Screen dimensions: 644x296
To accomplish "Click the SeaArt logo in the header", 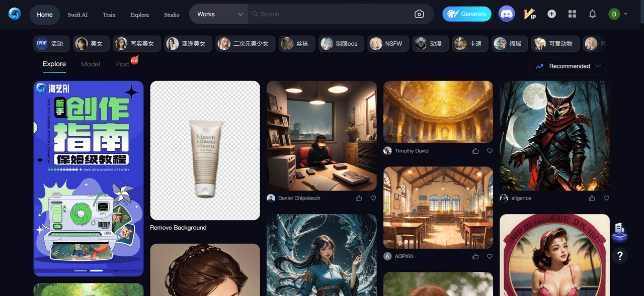I will pos(15,14).
